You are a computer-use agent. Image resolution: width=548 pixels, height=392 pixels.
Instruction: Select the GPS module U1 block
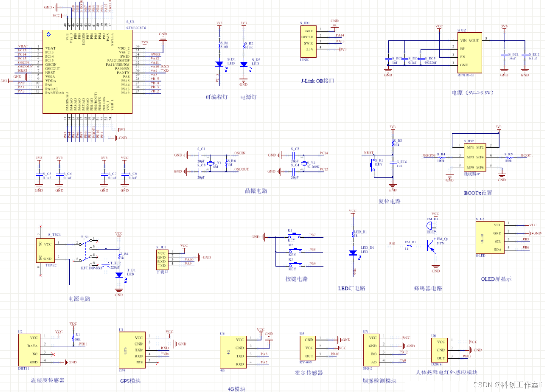point(132,350)
